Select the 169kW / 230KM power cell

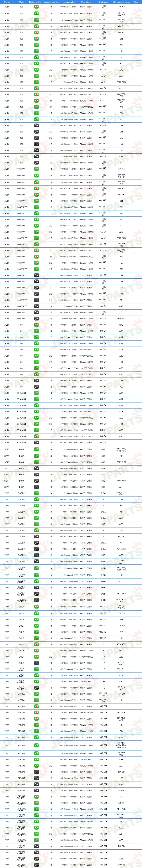pyautogui.click(x=86, y=356)
